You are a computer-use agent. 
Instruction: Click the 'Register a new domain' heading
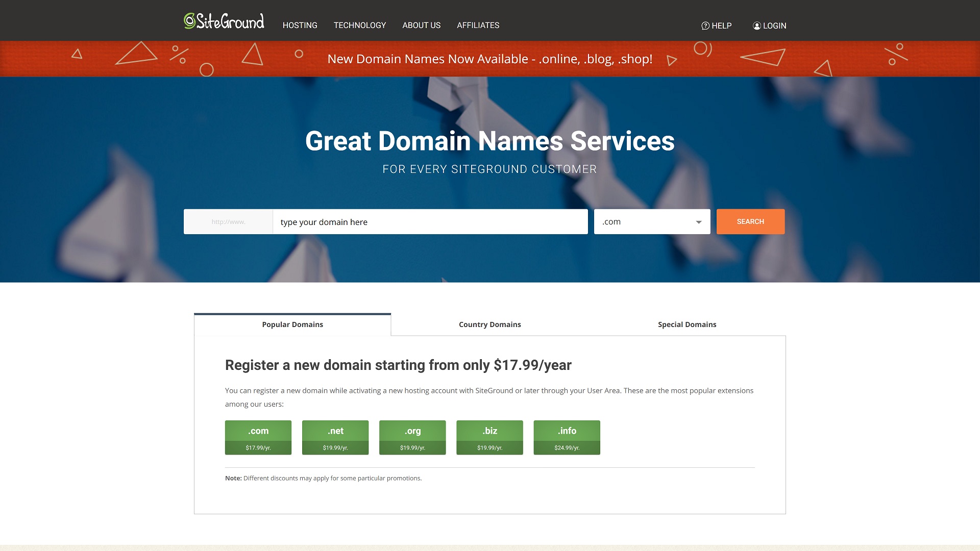(x=398, y=365)
